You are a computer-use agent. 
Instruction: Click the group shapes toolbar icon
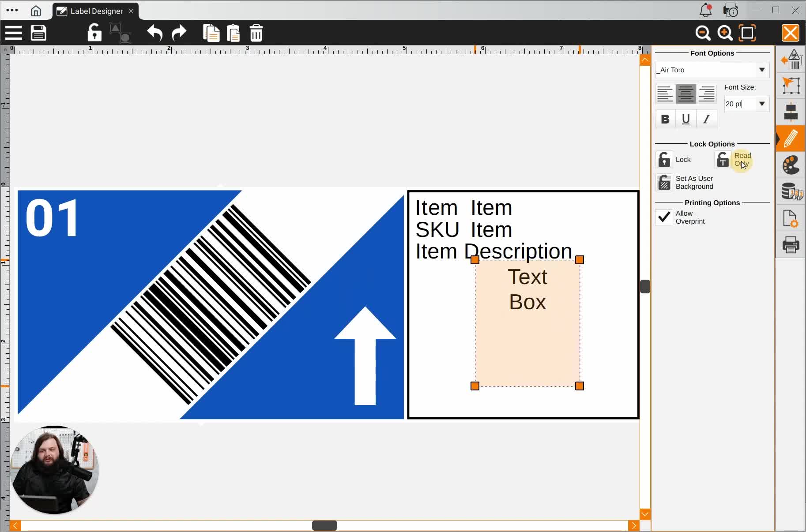120,33
